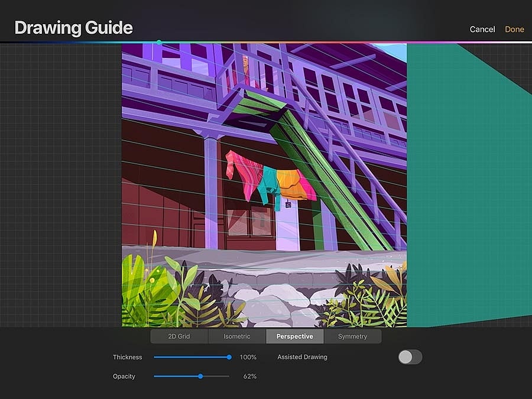The width and height of the screenshot is (532, 399).
Task: Cancel the Drawing Guide changes
Action: coord(482,29)
